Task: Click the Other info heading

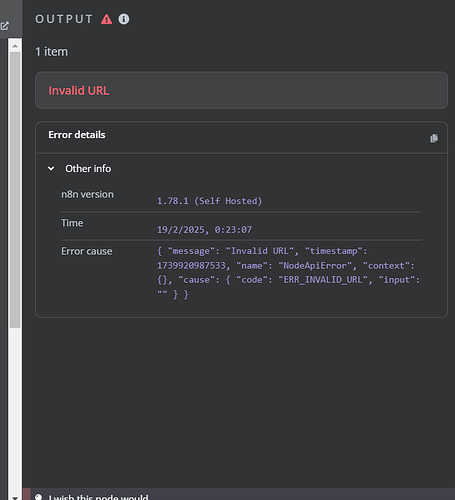Action: click(x=88, y=169)
